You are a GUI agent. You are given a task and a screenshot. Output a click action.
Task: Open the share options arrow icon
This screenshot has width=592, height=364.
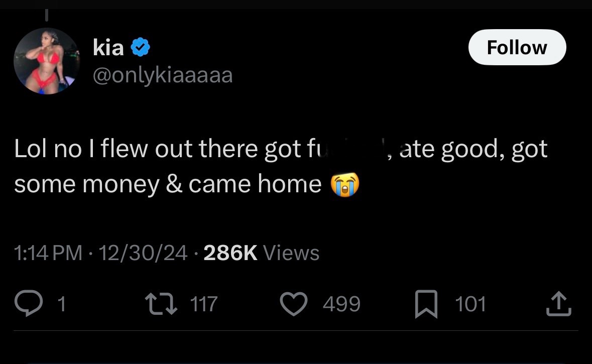[559, 304]
